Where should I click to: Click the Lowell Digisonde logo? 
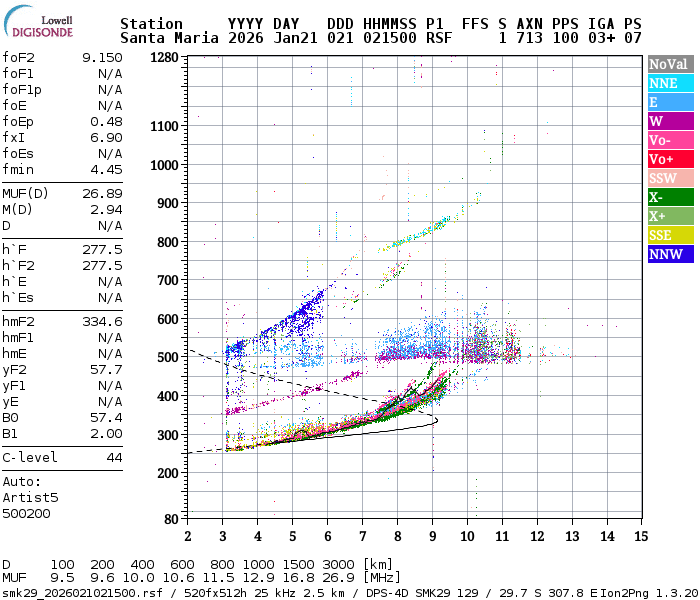click(x=38, y=22)
